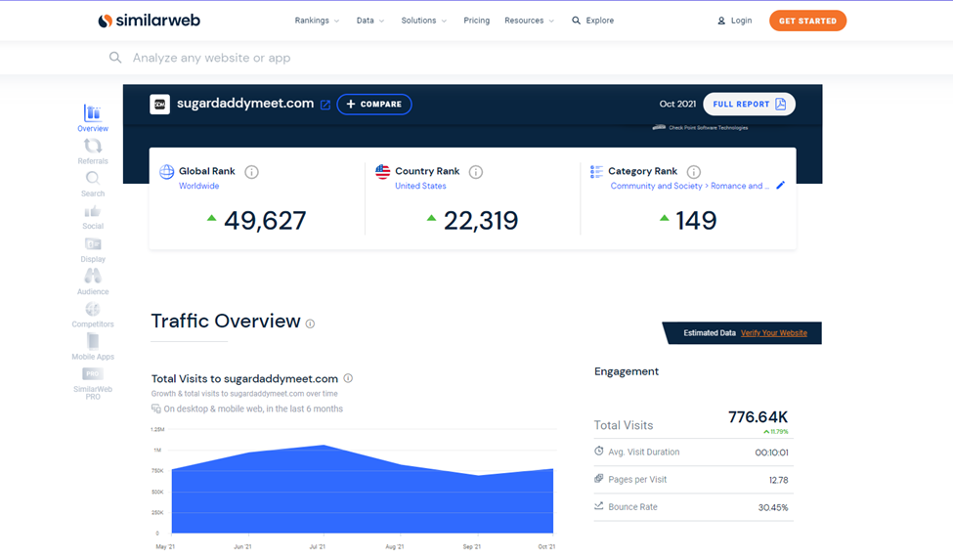Click the Global Rank info icon
The width and height of the screenshot is (953, 560).
[251, 172]
